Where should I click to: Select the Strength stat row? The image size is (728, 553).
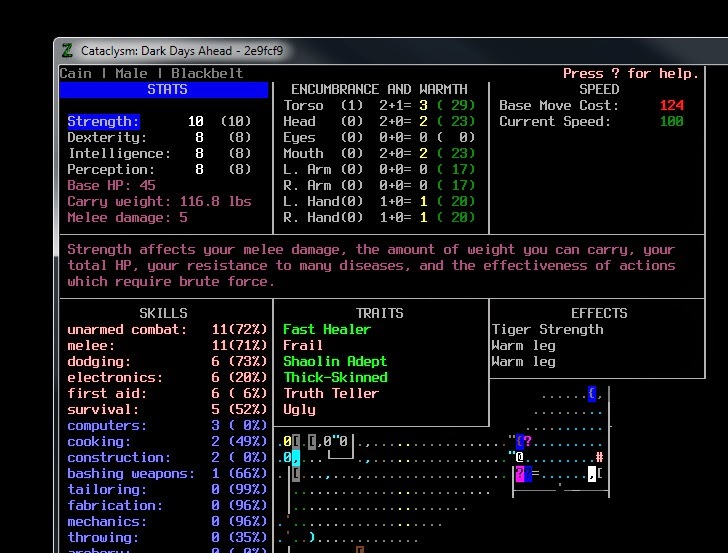pyautogui.click(x=159, y=122)
